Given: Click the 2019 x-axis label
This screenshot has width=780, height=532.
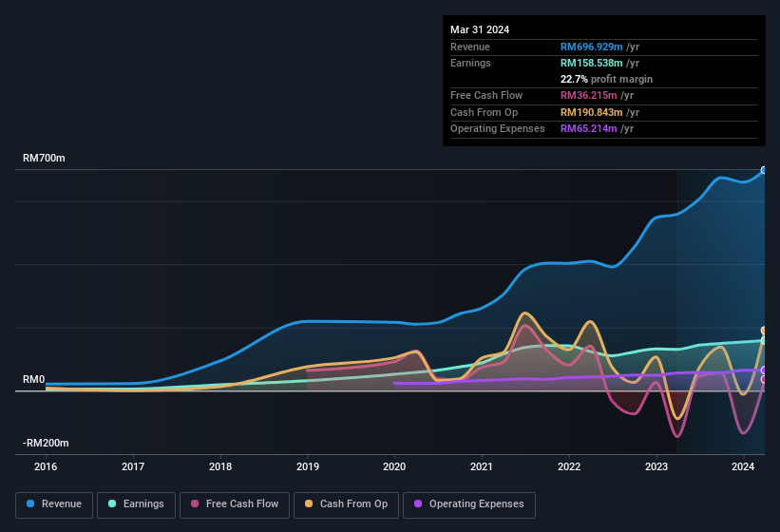Looking at the screenshot, I should (x=308, y=466).
